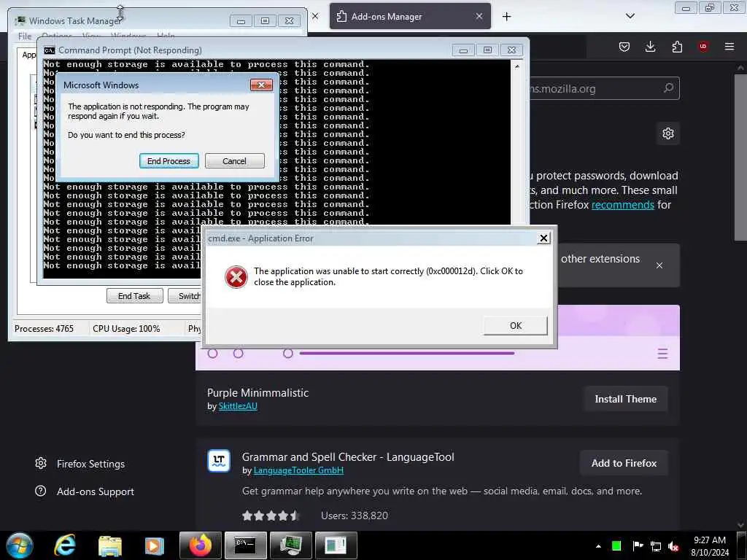Open Windows Media Player taskbar icon

(x=154, y=546)
